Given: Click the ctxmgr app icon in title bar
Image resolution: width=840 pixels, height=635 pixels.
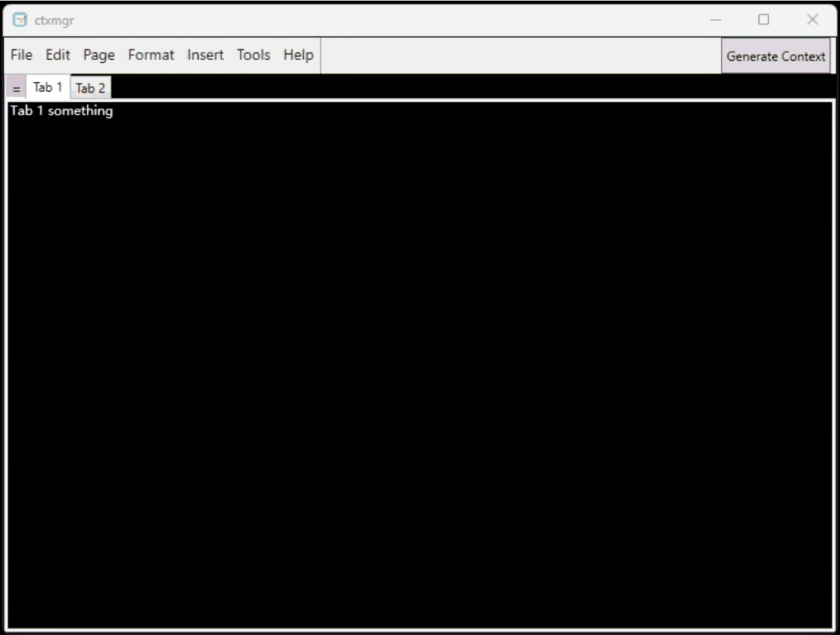Looking at the screenshot, I should pyautogui.click(x=20, y=20).
